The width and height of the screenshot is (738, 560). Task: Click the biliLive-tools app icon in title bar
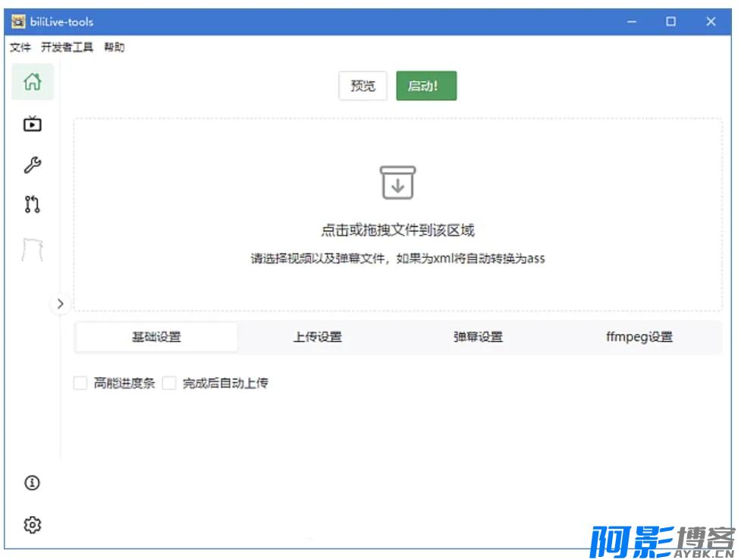click(19, 22)
